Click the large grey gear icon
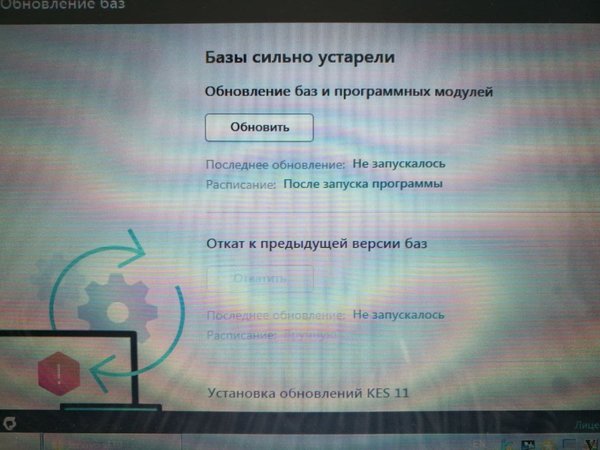600x450 pixels. click(117, 308)
